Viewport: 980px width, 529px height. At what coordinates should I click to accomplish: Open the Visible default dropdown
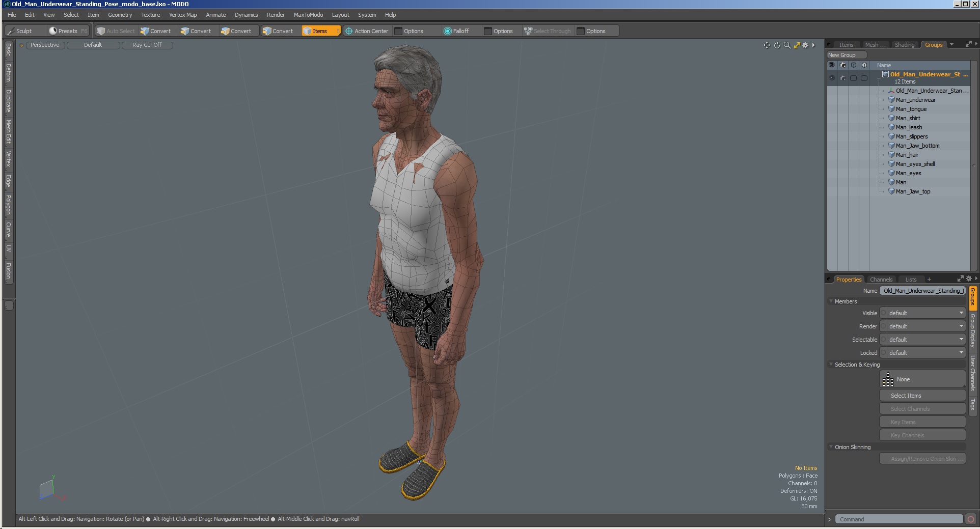tap(926, 313)
